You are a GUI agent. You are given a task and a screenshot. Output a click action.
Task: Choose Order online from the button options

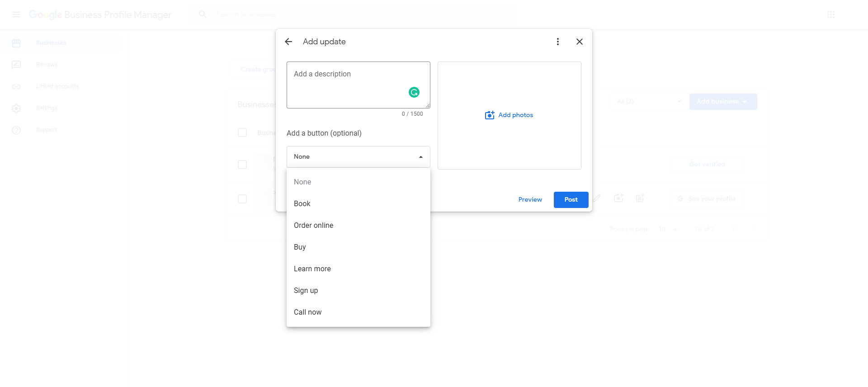(359, 225)
